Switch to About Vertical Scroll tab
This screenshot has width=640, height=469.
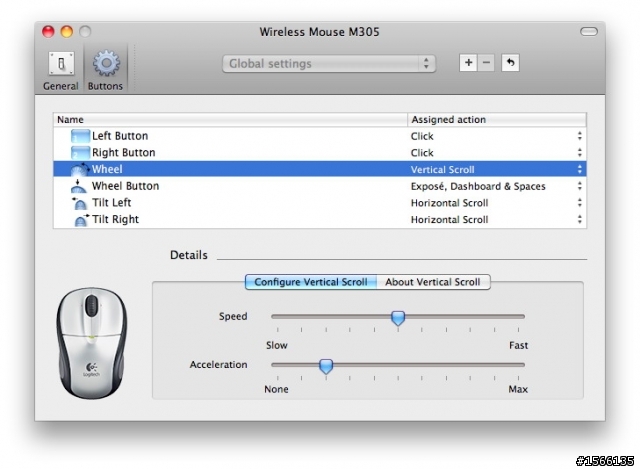pos(433,282)
